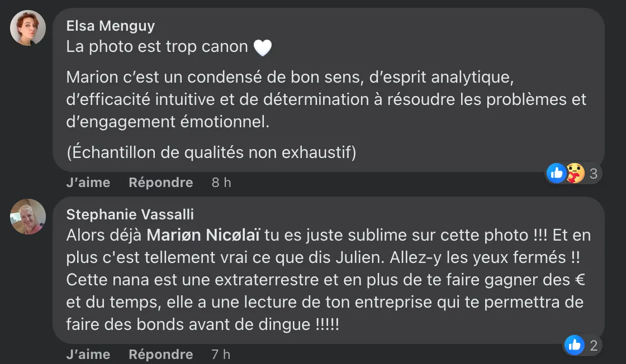Image resolution: width=626 pixels, height=364 pixels.
Task: View the 3 reactions count
Action: click(x=593, y=174)
